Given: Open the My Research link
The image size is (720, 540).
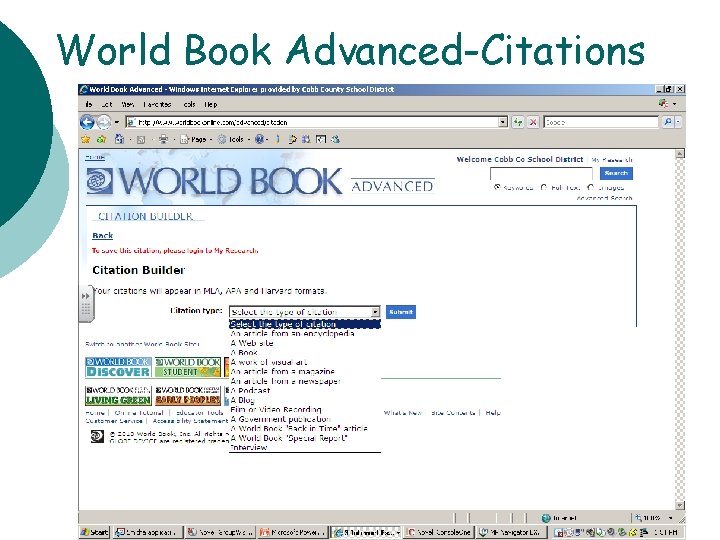Looking at the screenshot, I should (612, 160).
